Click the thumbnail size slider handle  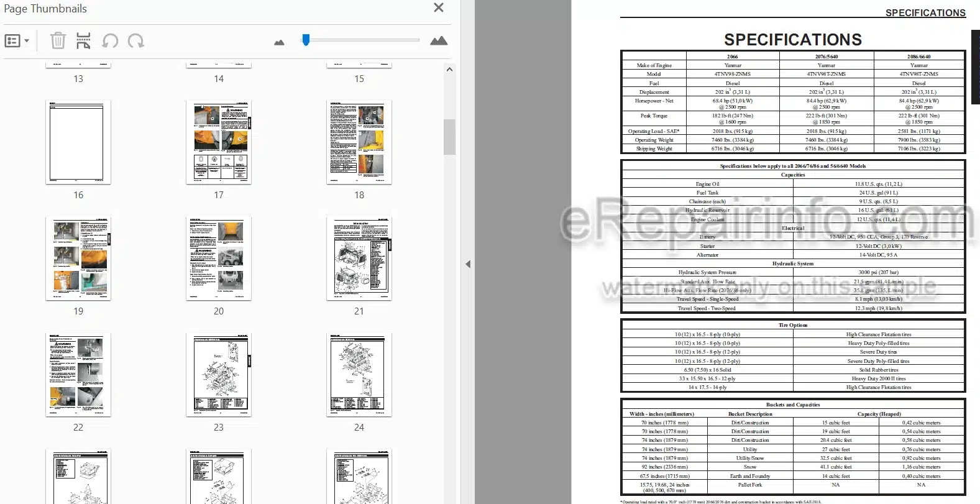point(306,40)
